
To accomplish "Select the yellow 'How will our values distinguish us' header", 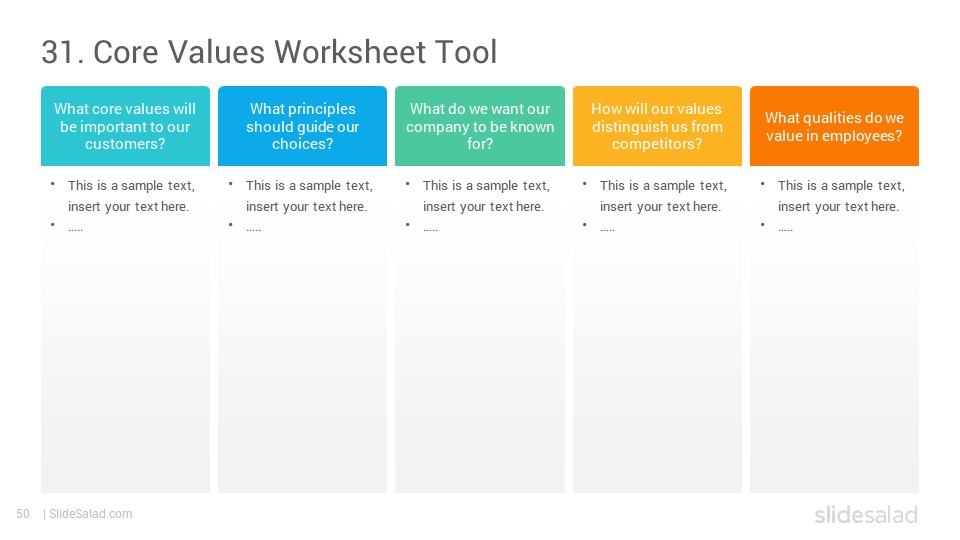I will coord(658,126).
